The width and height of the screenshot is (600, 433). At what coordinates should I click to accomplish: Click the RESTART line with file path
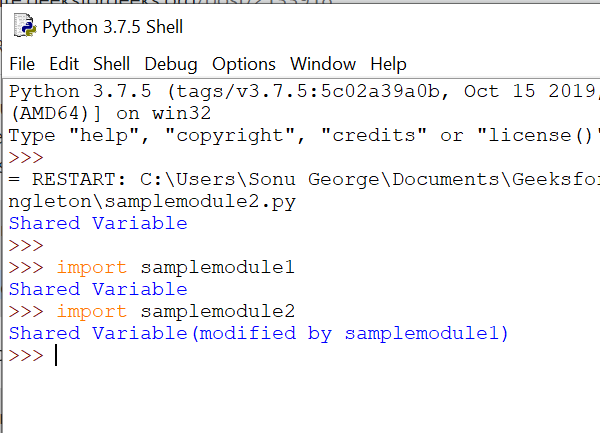point(304,179)
